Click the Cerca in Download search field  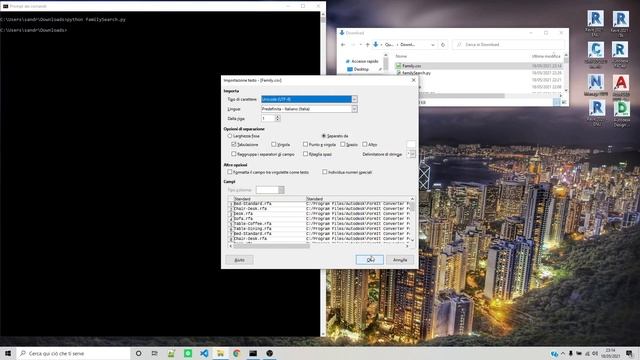click(x=508, y=44)
